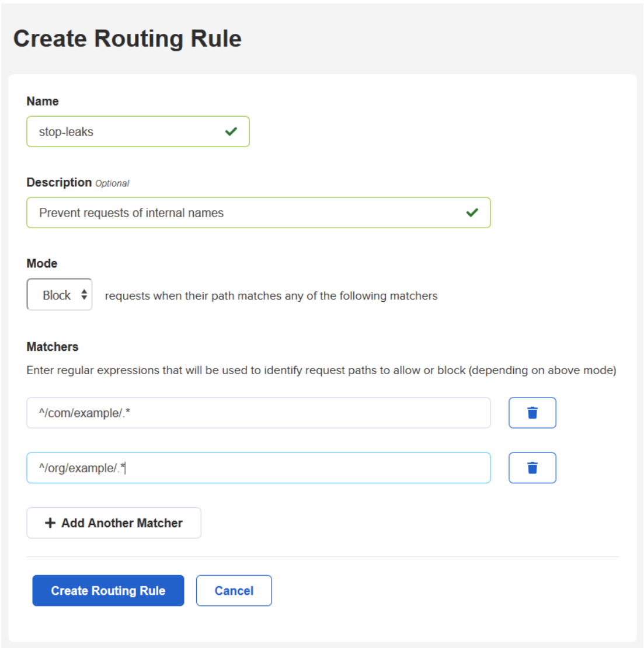Screen dimensions: 644x648
Task: Open the Mode dropdown showing Block
Action: coord(59,295)
